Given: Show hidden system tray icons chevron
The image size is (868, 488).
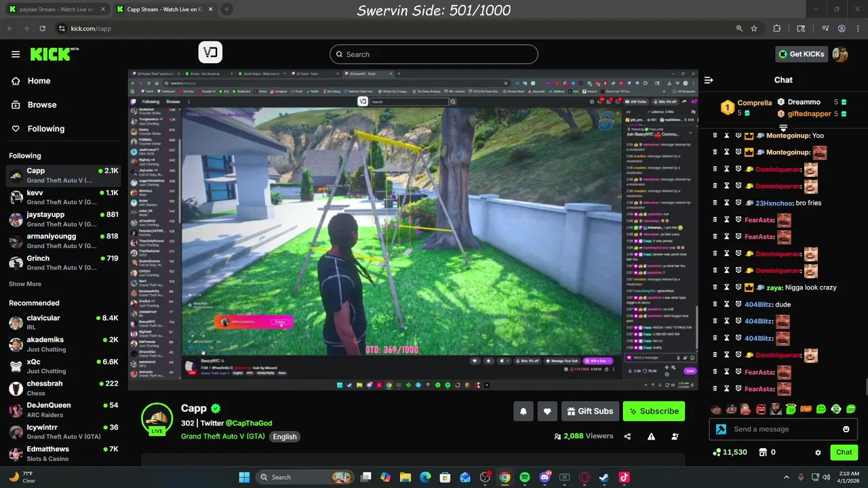Looking at the screenshot, I should point(787,477).
